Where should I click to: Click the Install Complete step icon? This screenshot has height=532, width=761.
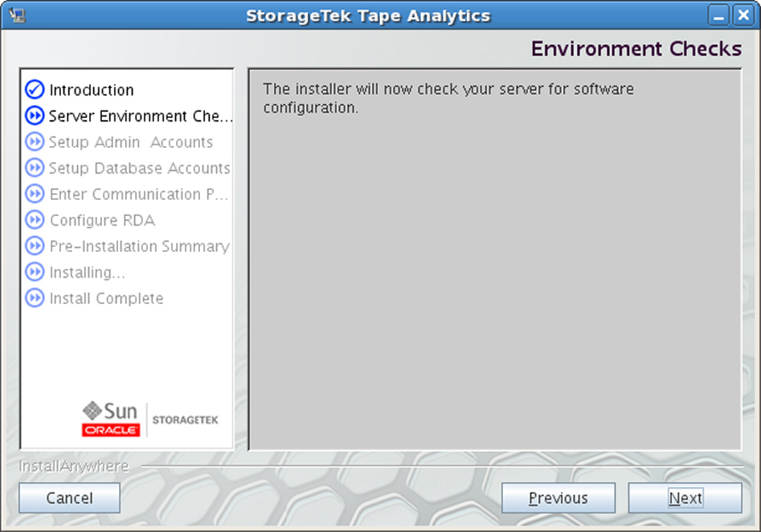35,298
